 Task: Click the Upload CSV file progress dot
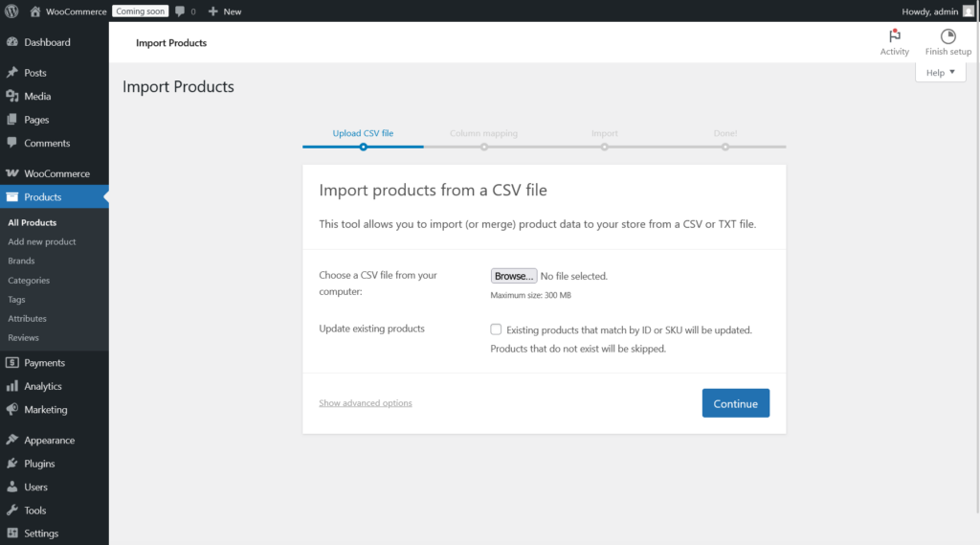pos(363,148)
